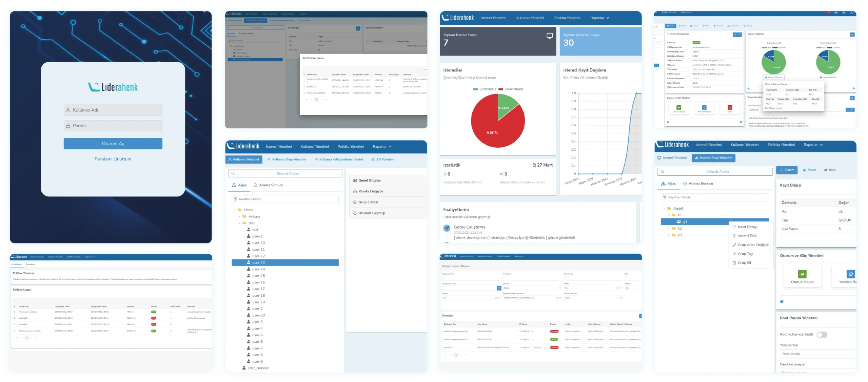Viewport: 868px width, 382px height.
Task: Click the Parola input field
Action: tap(113, 126)
